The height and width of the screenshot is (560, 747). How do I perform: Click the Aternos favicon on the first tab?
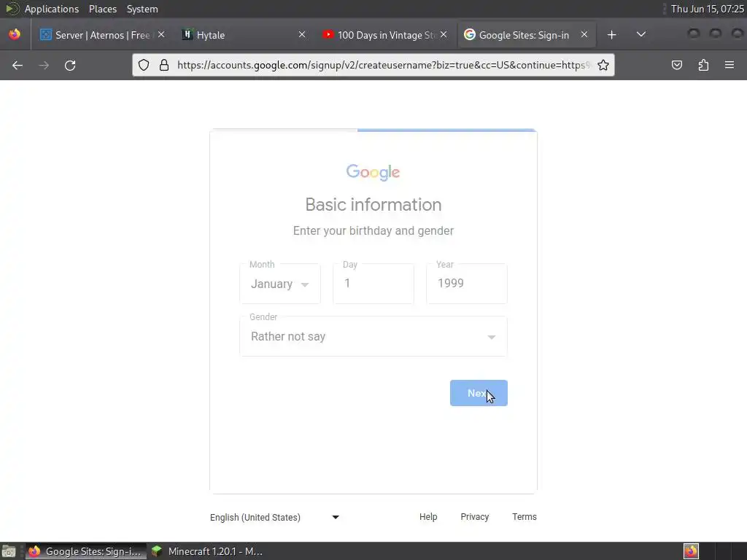(x=46, y=34)
